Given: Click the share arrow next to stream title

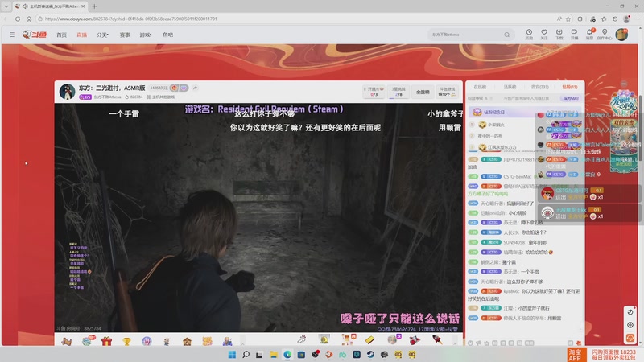Looking at the screenshot, I should (195, 88).
